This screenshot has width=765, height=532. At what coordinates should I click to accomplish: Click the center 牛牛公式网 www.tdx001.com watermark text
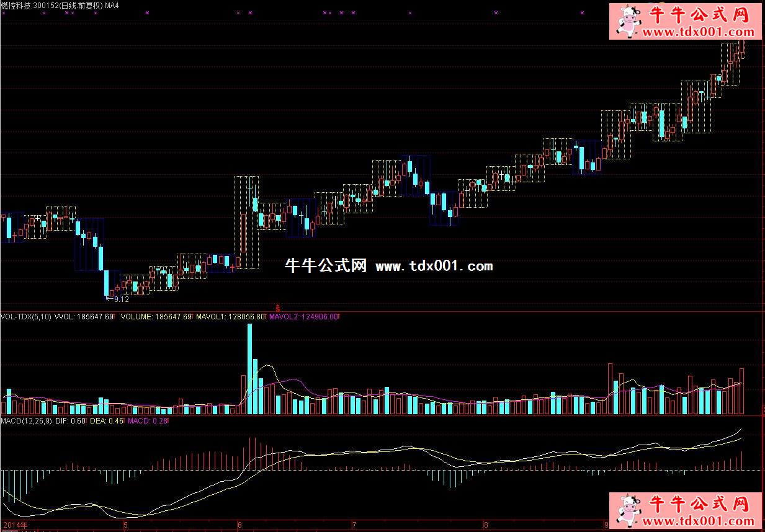[x=388, y=266]
